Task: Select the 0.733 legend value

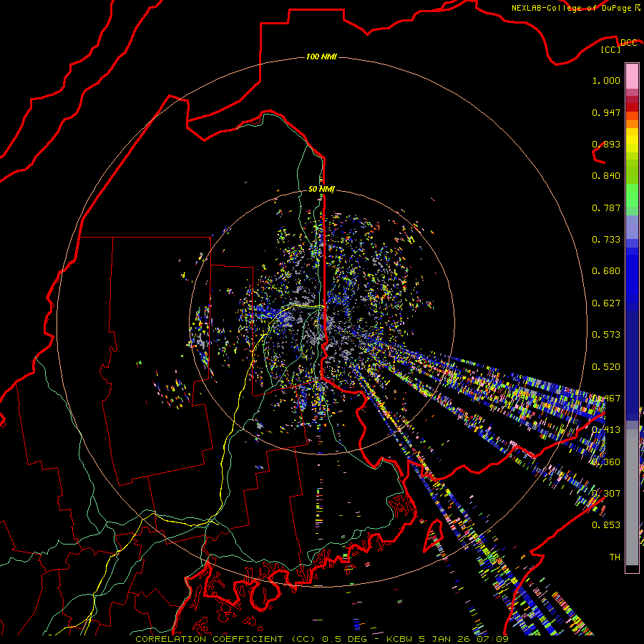Action: [x=606, y=240]
